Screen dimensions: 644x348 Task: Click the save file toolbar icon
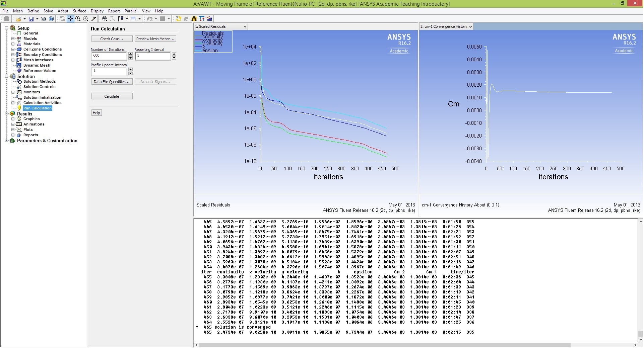point(31,19)
